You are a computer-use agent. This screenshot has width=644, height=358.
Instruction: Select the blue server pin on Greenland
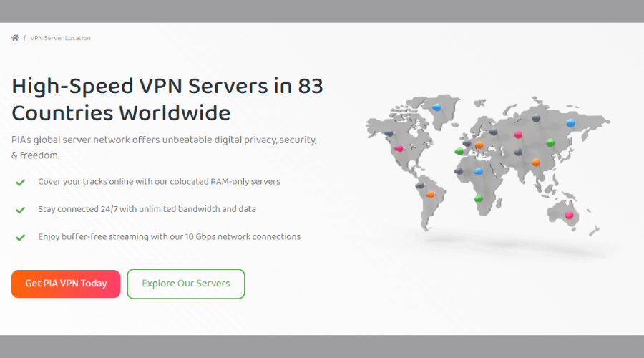[x=437, y=107]
